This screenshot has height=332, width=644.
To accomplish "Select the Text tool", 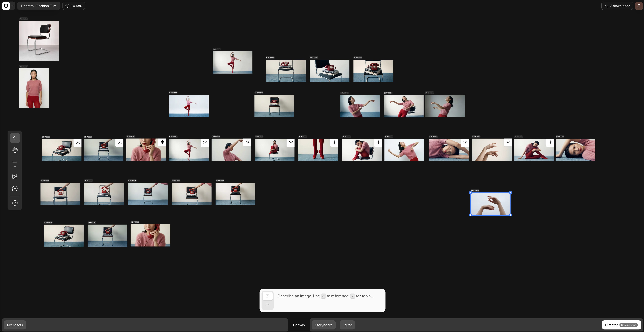I will [x=15, y=164].
